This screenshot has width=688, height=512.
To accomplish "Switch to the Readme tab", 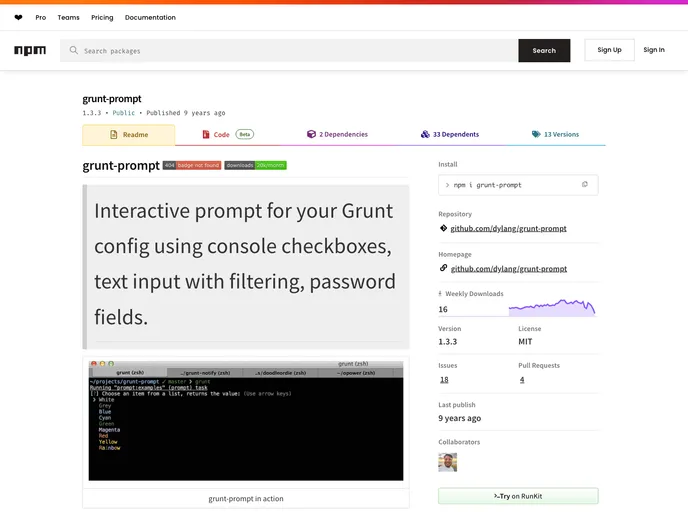I will tap(129, 135).
